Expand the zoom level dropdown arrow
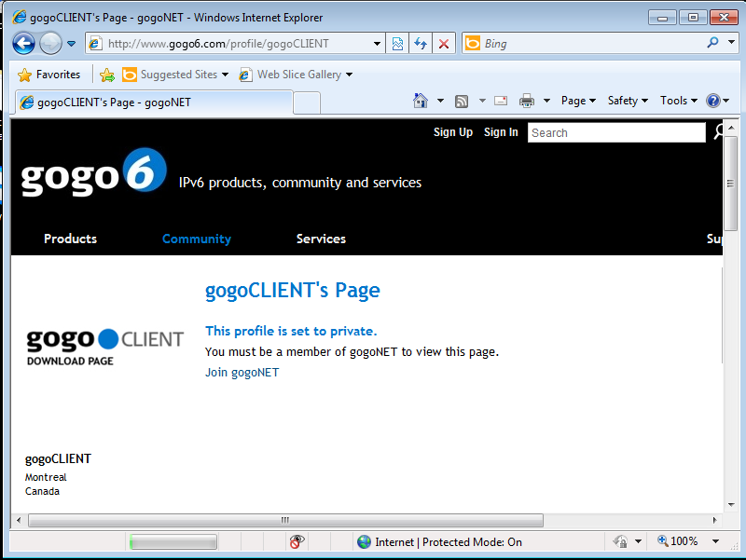746x560 pixels. [x=715, y=541]
